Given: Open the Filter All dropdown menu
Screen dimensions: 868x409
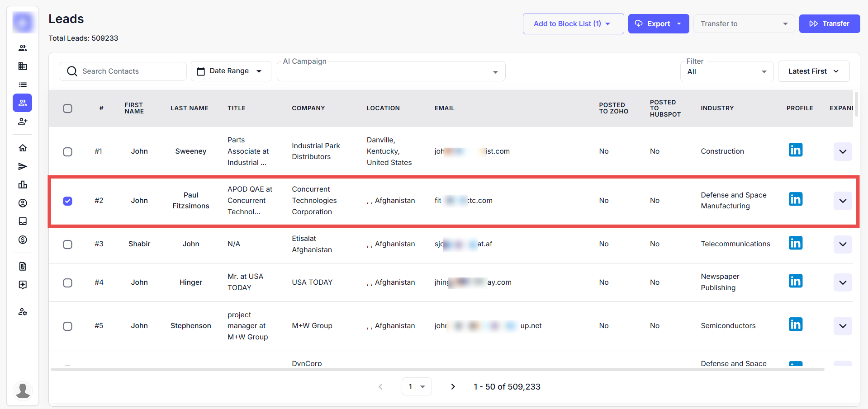Looking at the screenshot, I should coord(726,72).
